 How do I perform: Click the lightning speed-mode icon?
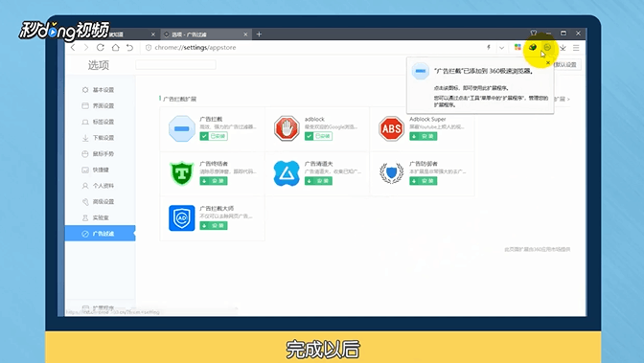click(489, 48)
